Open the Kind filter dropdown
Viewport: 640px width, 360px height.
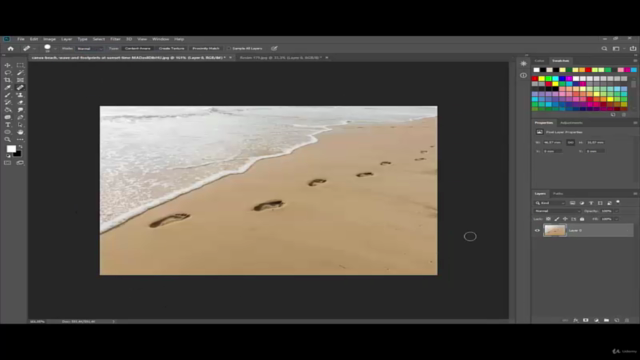click(x=550, y=203)
